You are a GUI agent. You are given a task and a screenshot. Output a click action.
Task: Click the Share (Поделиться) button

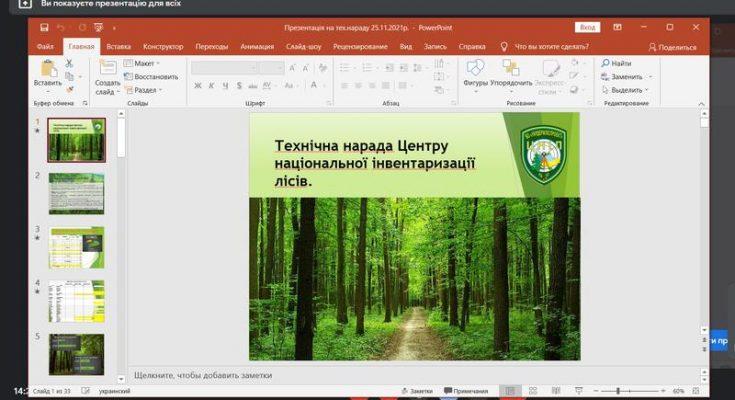672,46
